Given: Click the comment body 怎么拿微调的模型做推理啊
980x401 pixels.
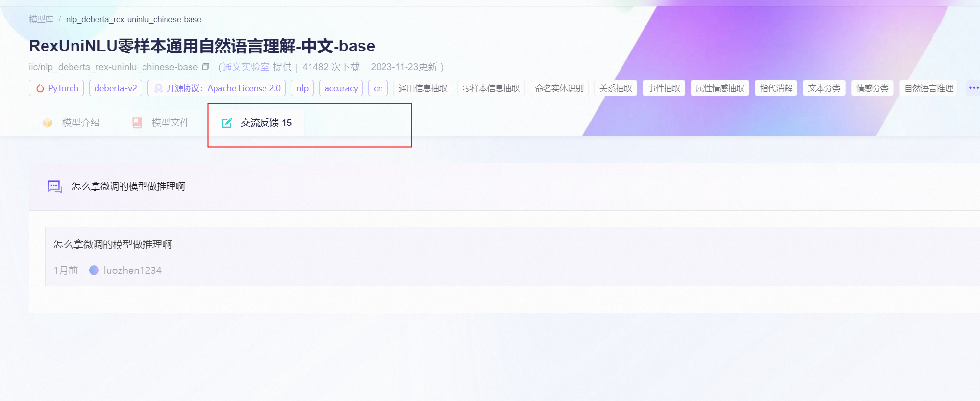Looking at the screenshot, I should click(x=113, y=244).
